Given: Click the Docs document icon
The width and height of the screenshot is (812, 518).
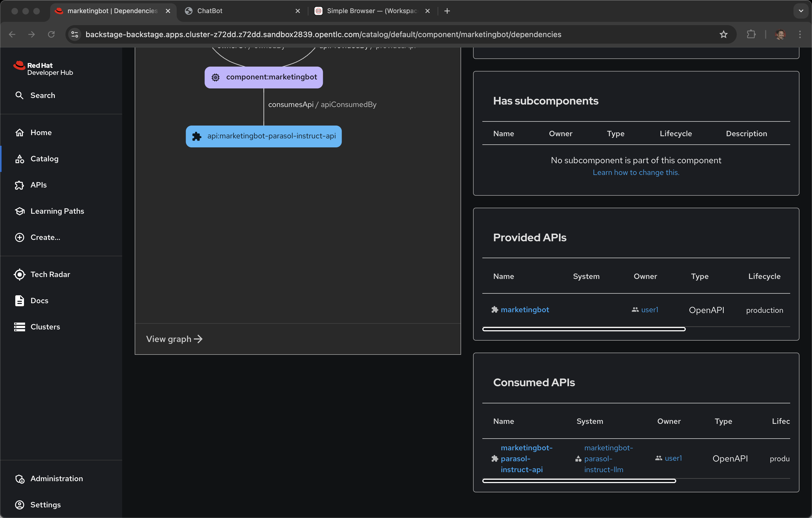Looking at the screenshot, I should [x=20, y=301].
